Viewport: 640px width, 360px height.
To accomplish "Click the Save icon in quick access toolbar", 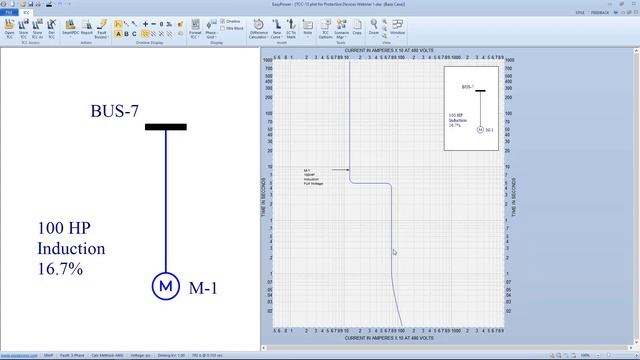I will pos(30,4).
